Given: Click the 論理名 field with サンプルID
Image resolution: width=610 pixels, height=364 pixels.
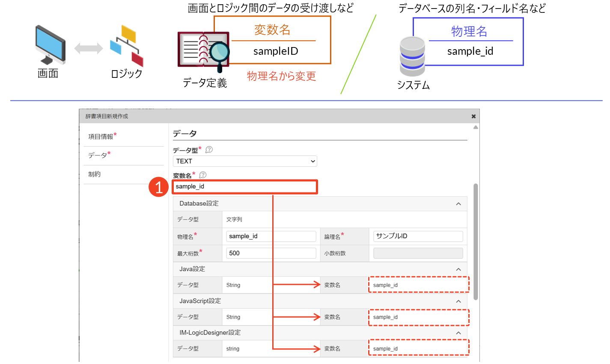Looking at the screenshot, I should tap(418, 237).
